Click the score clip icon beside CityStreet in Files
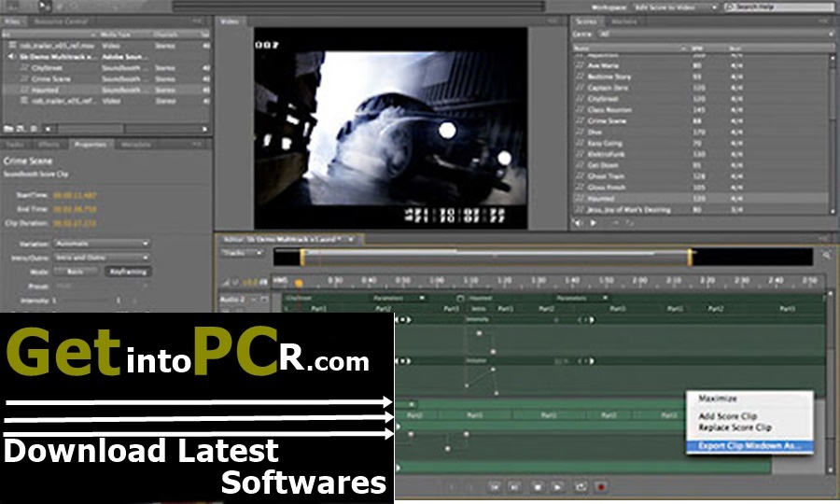This screenshot has width=840, height=504. coord(24,68)
